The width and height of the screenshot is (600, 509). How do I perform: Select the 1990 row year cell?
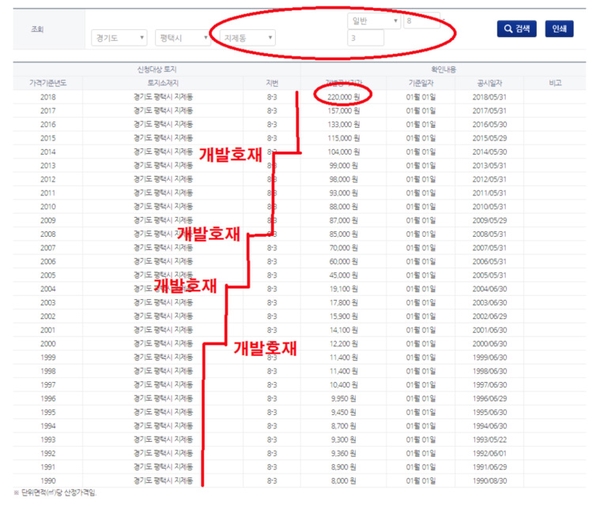click(48, 479)
